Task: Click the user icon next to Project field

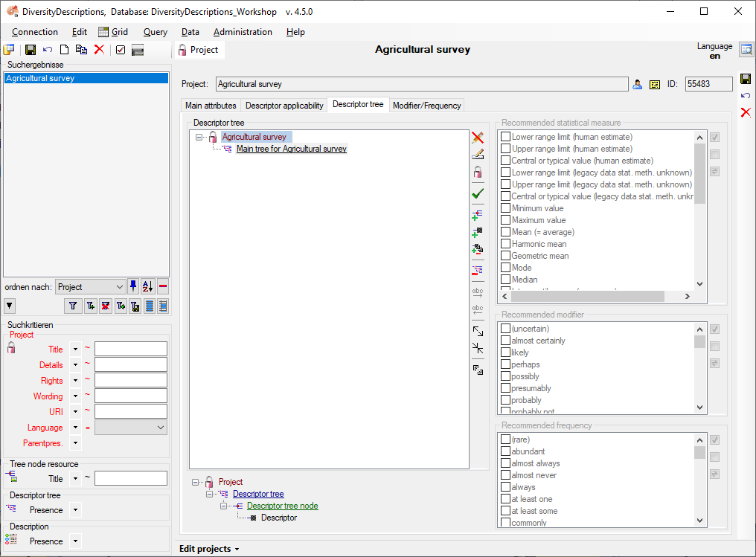Action: [638, 84]
